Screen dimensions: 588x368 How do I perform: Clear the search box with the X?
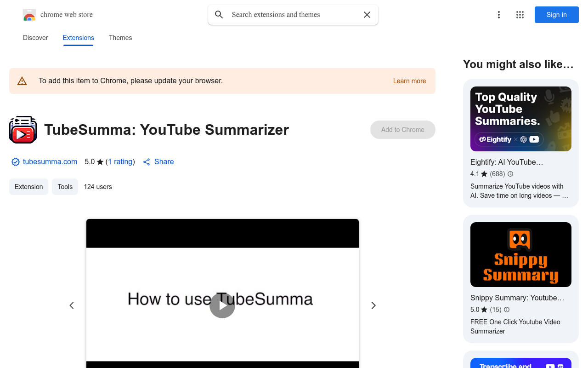(367, 15)
